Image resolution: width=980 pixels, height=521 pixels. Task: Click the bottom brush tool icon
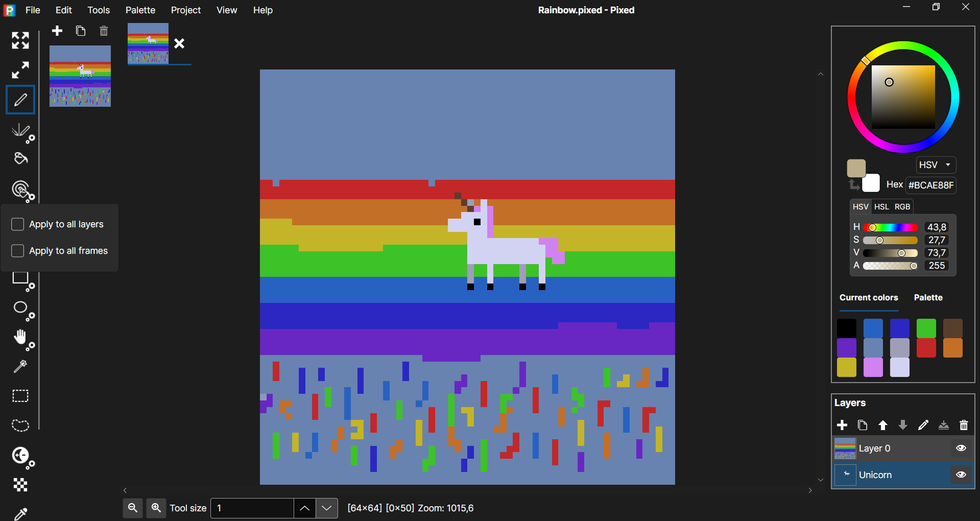point(20,513)
